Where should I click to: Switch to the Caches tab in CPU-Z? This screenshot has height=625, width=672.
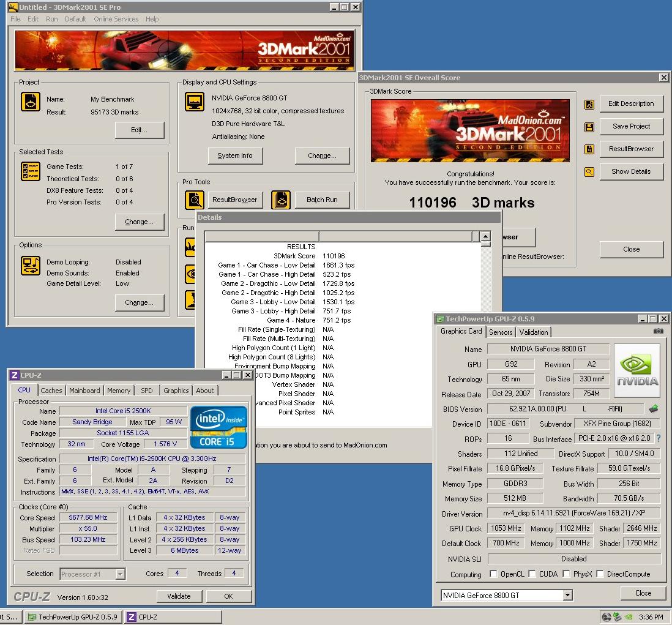[x=51, y=391]
